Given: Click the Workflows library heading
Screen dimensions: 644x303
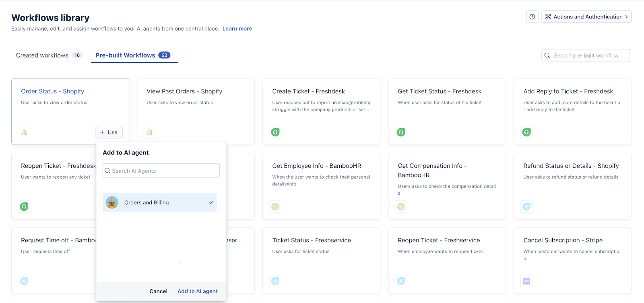Looking at the screenshot, I should tap(50, 18).
